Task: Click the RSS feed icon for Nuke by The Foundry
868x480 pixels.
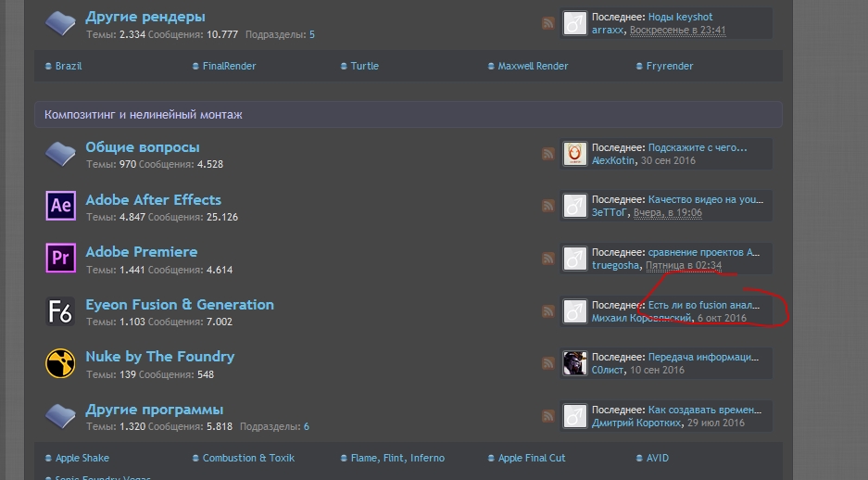Action: (x=548, y=363)
